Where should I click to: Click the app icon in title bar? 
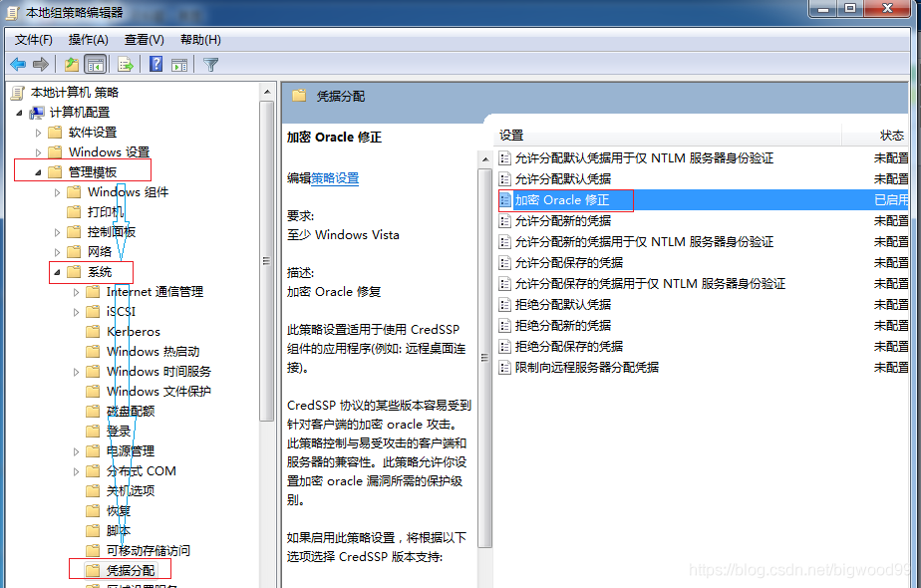click(x=13, y=12)
